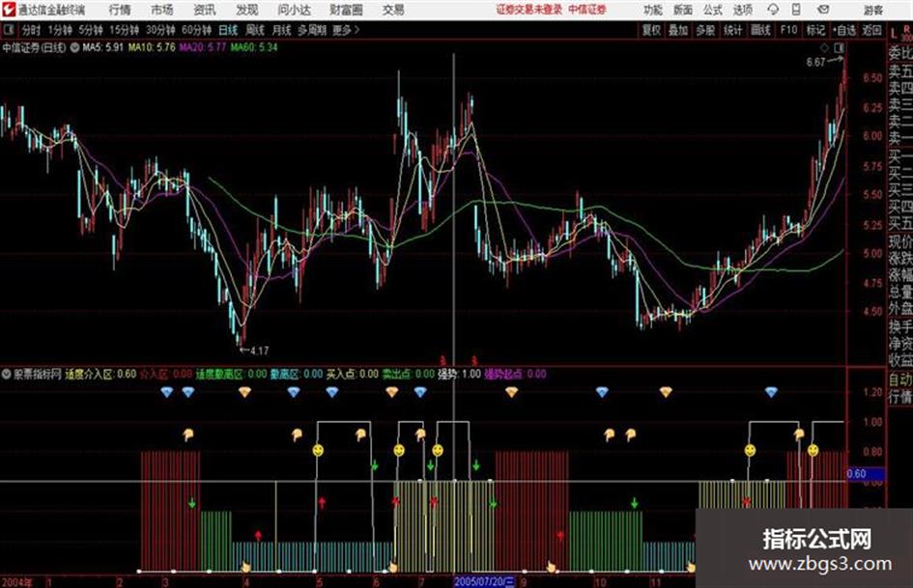The width and height of the screenshot is (913, 588).
Task: Click the 4.17 lowest price label
Action: tap(259, 351)
